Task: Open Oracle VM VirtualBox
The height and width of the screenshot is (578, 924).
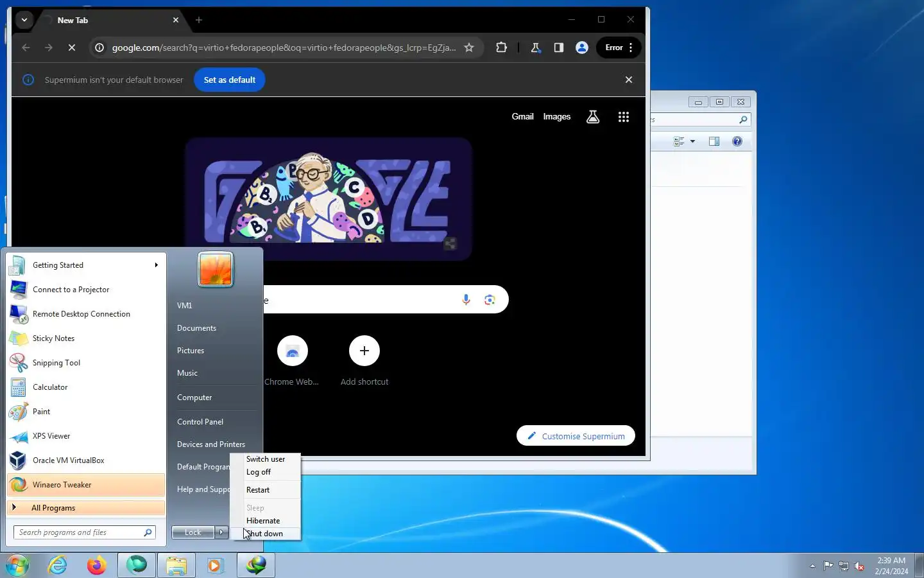Action: [86, 460]
